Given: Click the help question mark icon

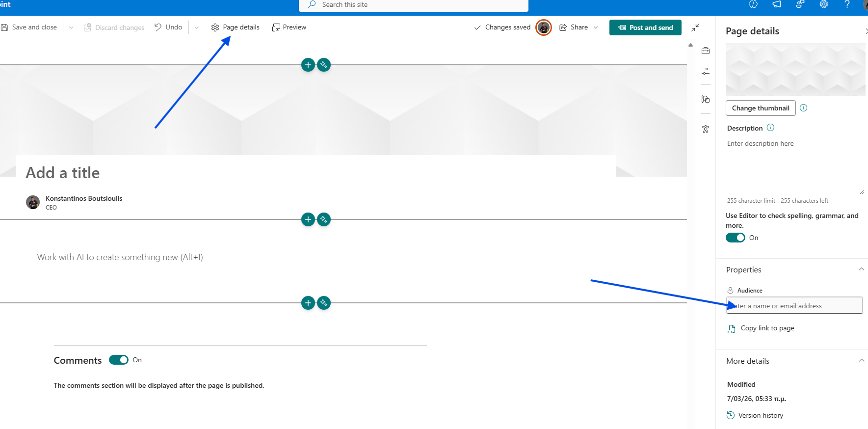Looking at the screenshot, I should coord(847,4).
